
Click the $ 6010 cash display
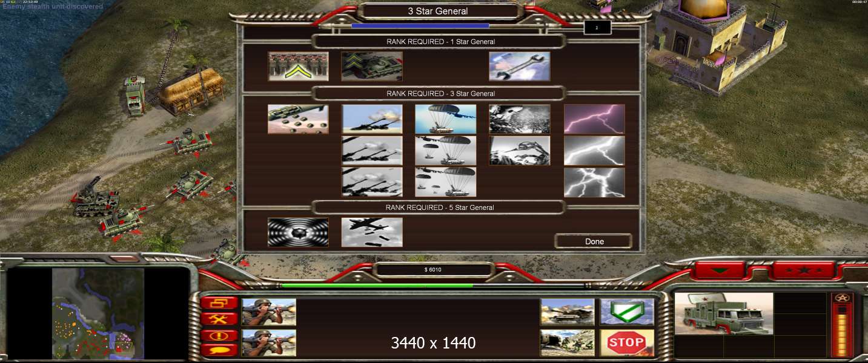coord(433,270)
